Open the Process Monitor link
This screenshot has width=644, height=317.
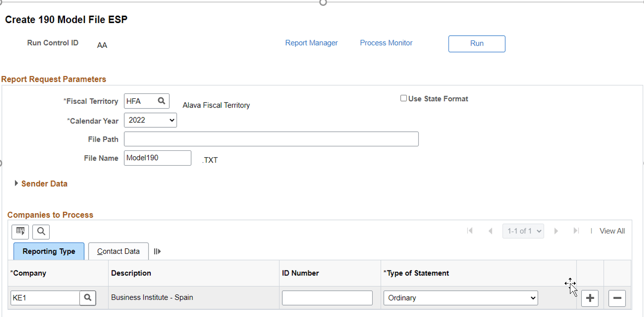(386, 42)
